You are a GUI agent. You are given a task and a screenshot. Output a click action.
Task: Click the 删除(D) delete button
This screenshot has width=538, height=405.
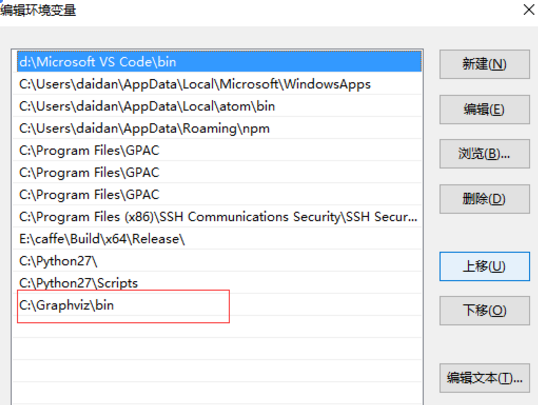click(x=484, y=199)
